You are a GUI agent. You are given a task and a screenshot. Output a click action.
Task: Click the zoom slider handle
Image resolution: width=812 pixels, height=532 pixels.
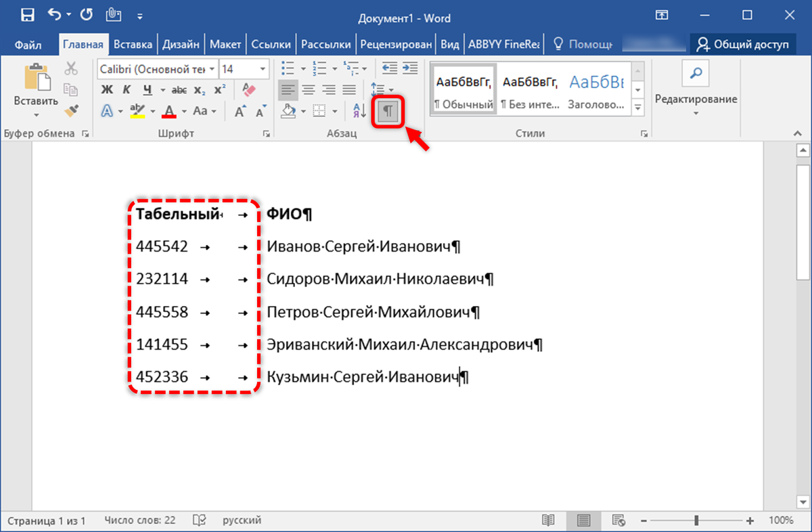(x=696, y=520)
